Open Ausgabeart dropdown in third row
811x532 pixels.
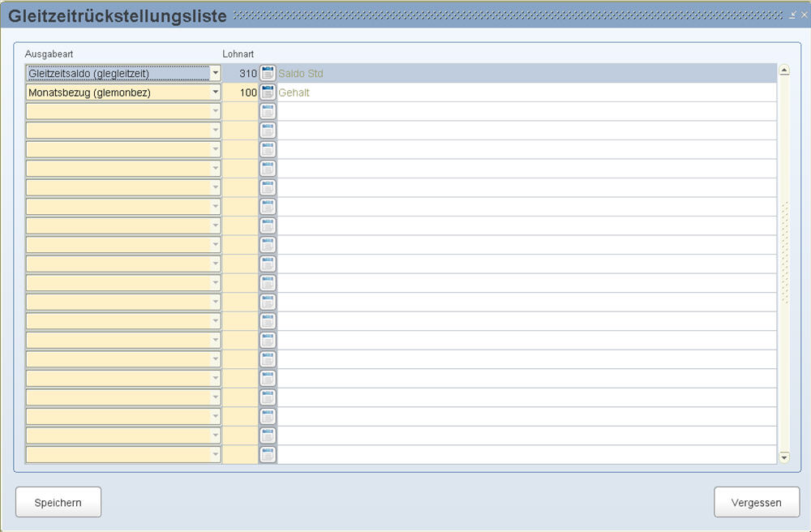tap(215, 112)
